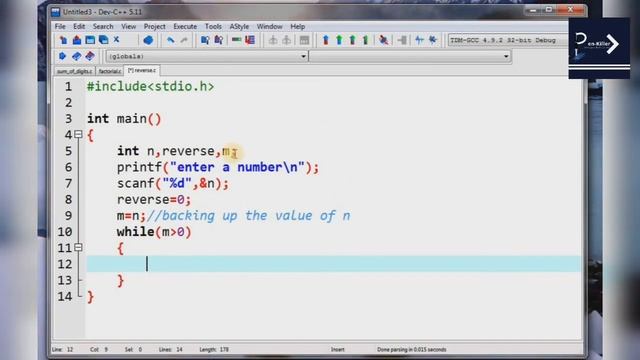Click the 'Lines: 14' status bar entry
The image size is (640, 360).
[171, 349]
